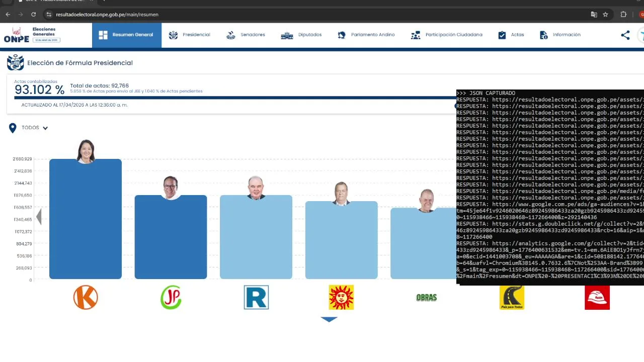Click the Total de actas: 92,766 text
Screen dimensions: 644x362
pyautogui.click(x=99, y=86)
